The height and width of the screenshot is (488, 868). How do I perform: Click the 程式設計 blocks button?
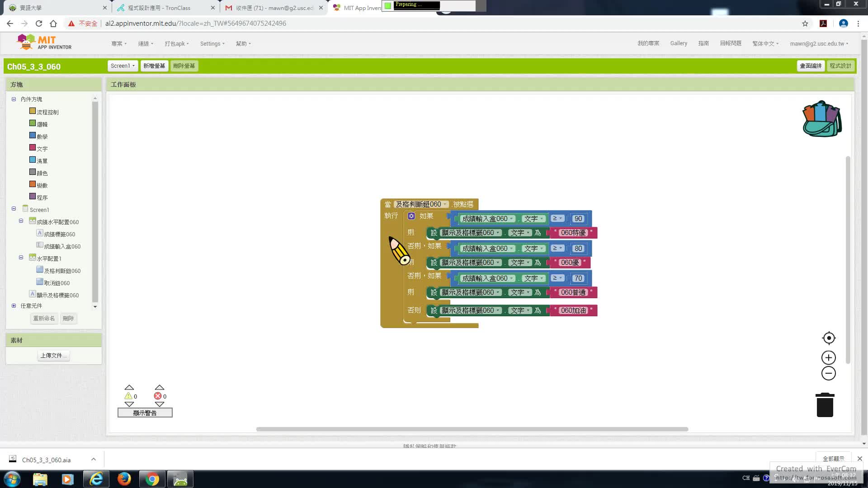click(840, 66)
